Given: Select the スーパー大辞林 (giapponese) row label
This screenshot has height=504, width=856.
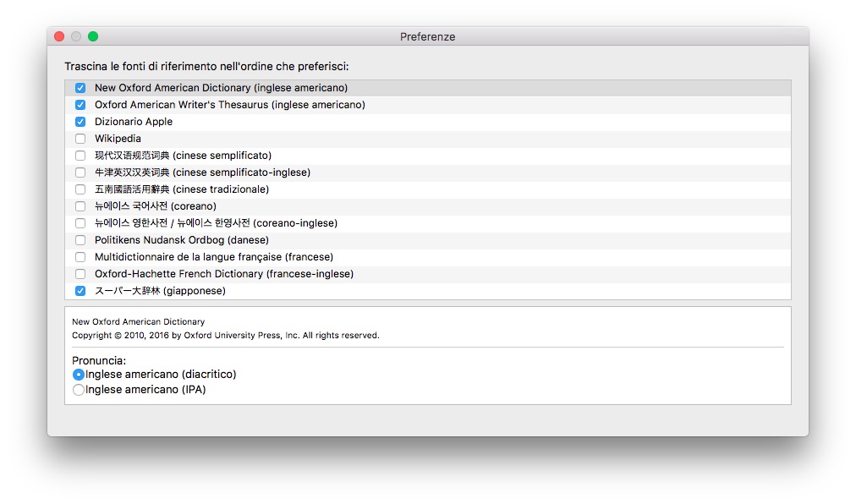Looking at the screenshot, I should 160,291.
